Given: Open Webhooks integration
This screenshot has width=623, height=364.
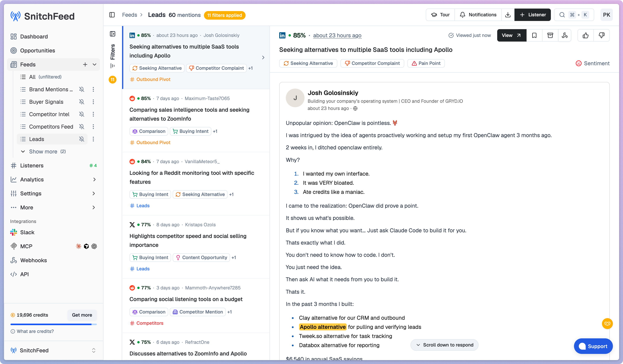Looking at the screenshot, I should click(x=53, y=260).
